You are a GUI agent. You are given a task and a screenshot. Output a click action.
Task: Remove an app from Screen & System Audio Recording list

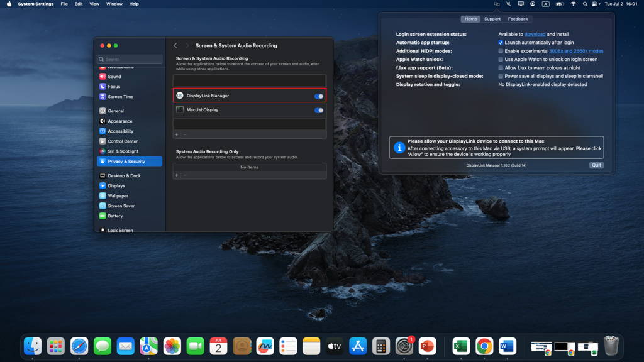pyautogui.click(x=185, y=134)
